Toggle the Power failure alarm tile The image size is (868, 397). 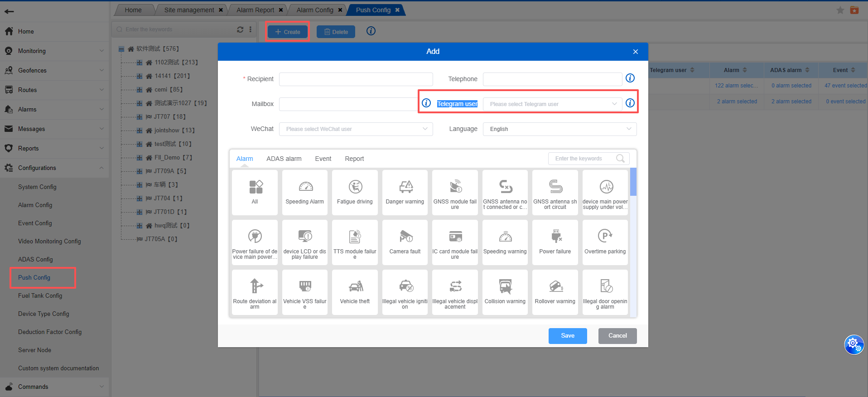pyautogui.click(x=555, y=242)
